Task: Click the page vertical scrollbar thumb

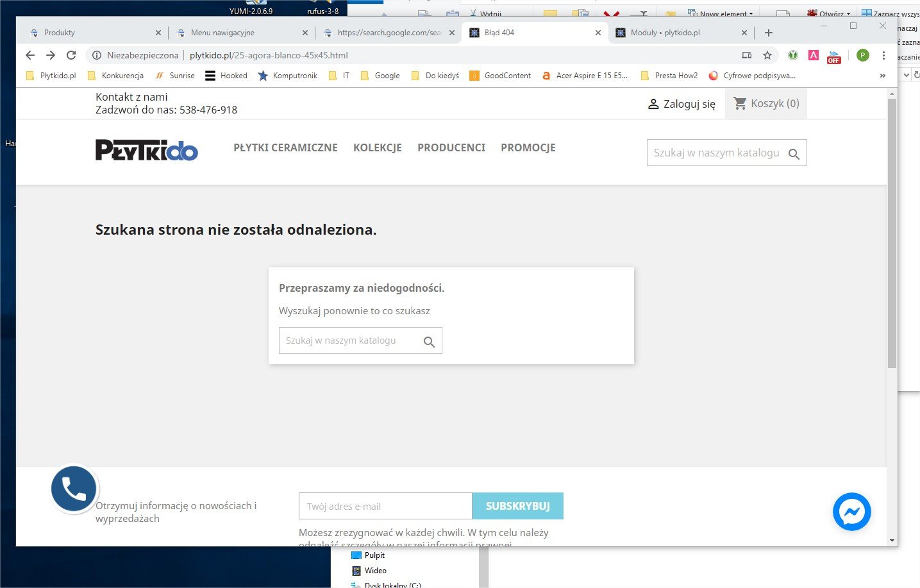Action: [892, 233]
